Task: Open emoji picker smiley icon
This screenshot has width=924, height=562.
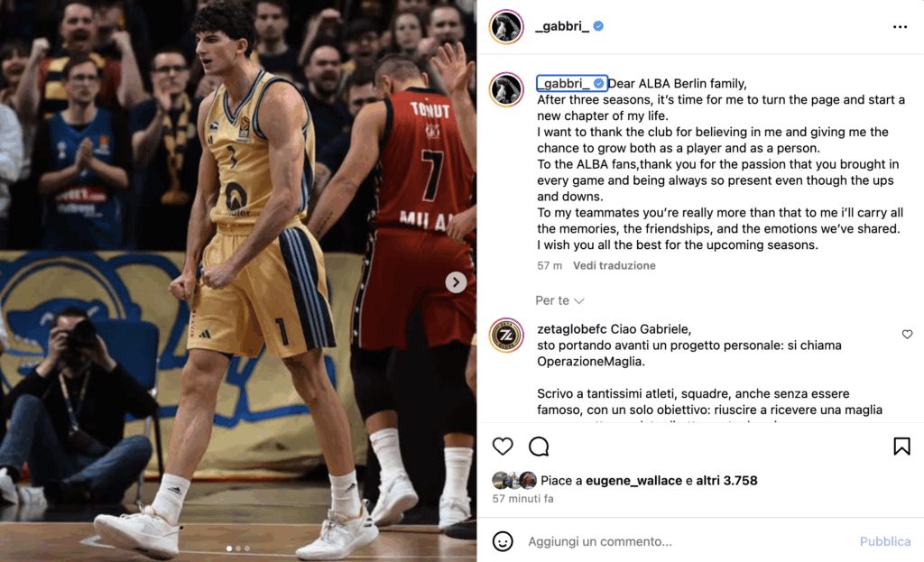Action: 503,540
